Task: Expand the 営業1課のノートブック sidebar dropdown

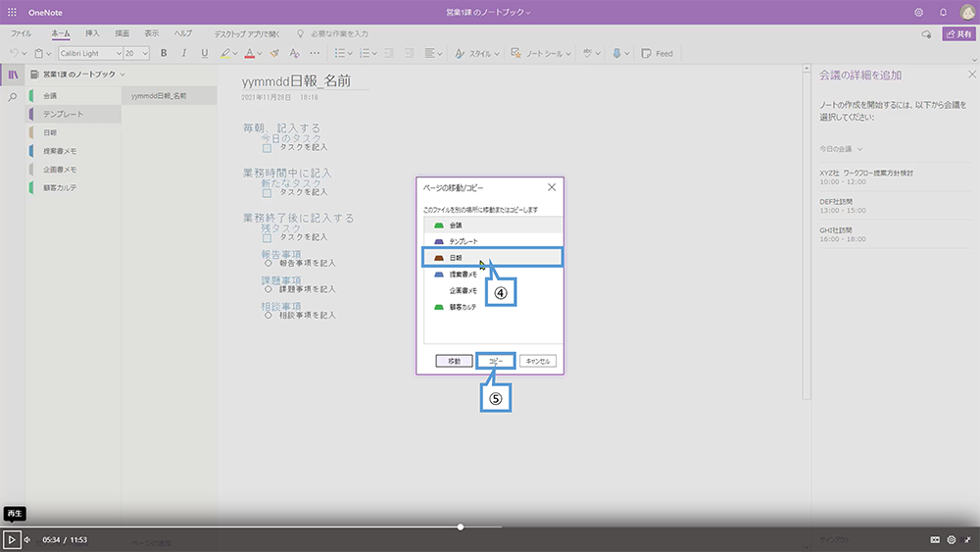Action: [122, 75]
